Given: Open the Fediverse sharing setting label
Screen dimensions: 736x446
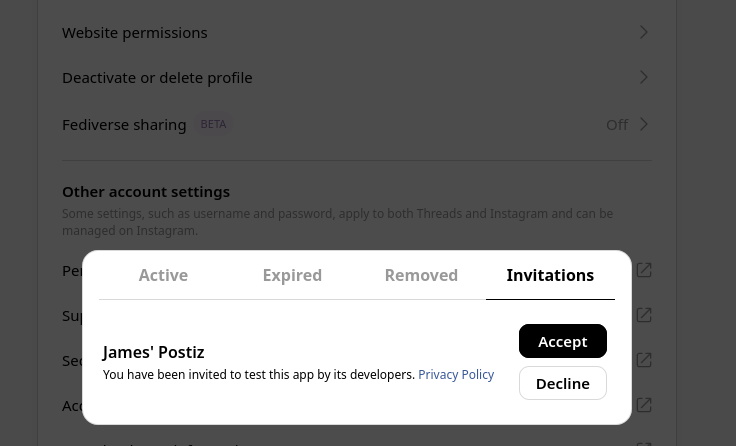Looking at the screenshot, I should [124, 124].
